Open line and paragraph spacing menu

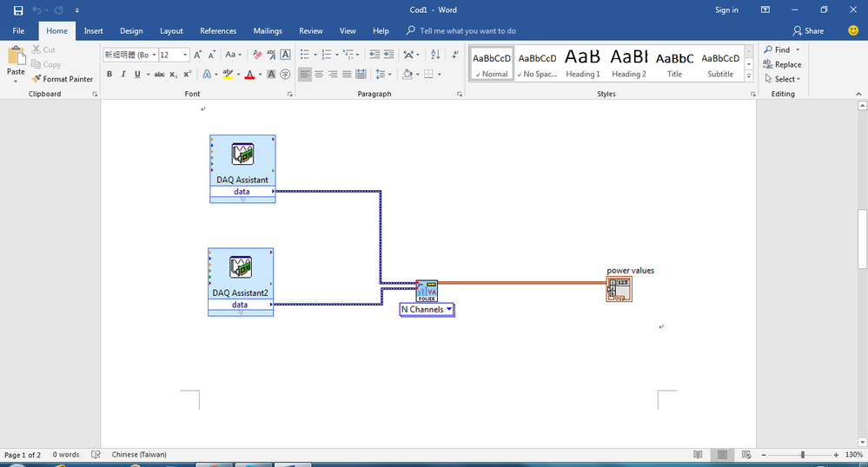click(383, 74)
